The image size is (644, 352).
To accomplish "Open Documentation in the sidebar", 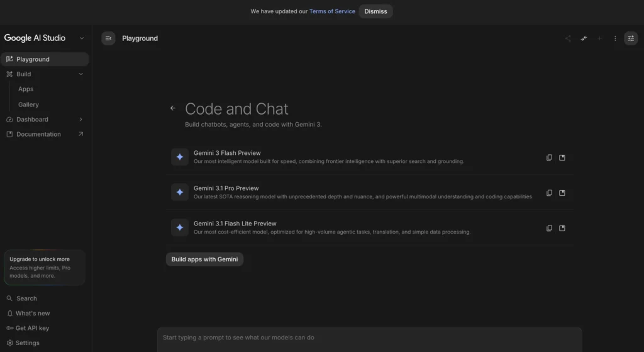I will tap(45, 134).
